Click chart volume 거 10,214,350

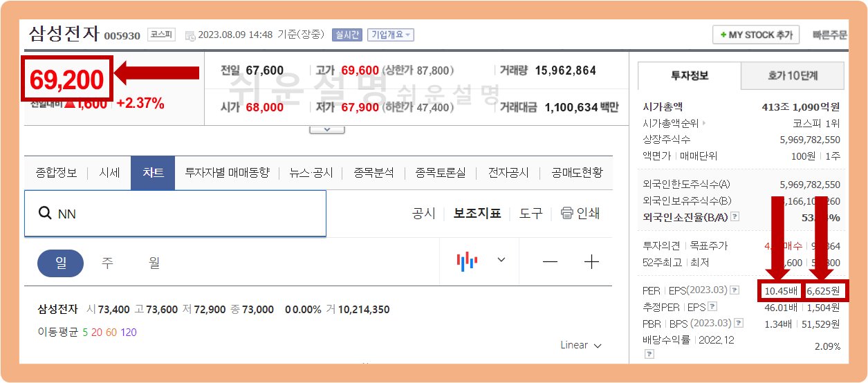click(358, 310)
